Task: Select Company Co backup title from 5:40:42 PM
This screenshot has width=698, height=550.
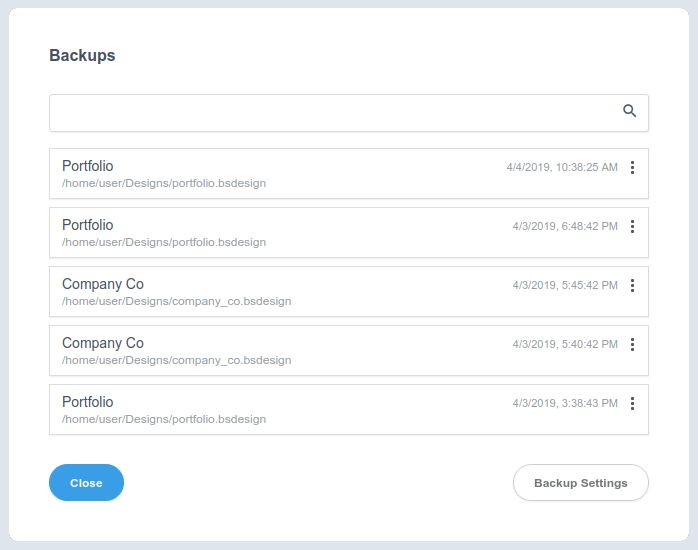Action: pos(103,343)
